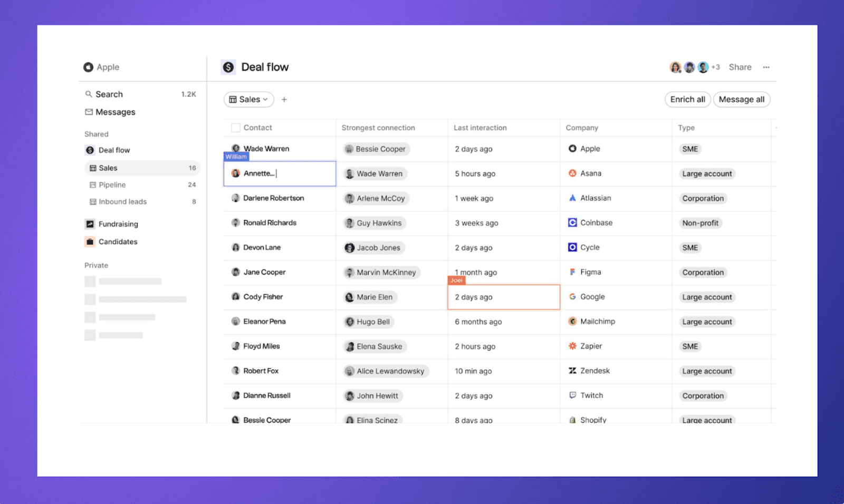Click the Messages envelope icon

[89, 112]
